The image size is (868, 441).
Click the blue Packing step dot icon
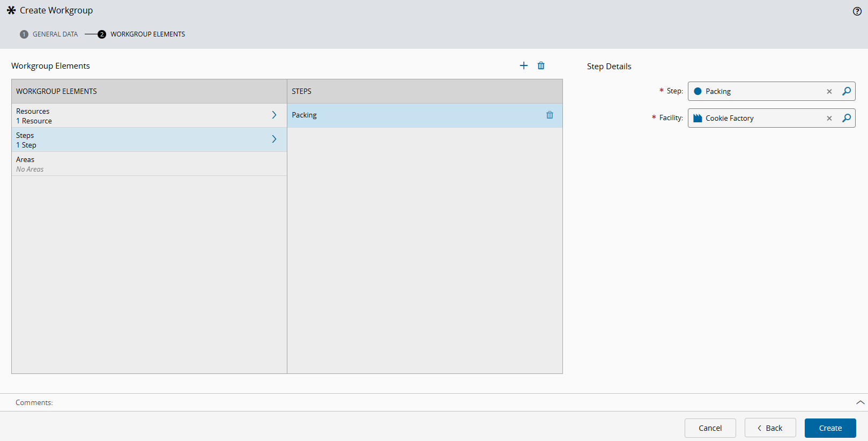point(698,91)
